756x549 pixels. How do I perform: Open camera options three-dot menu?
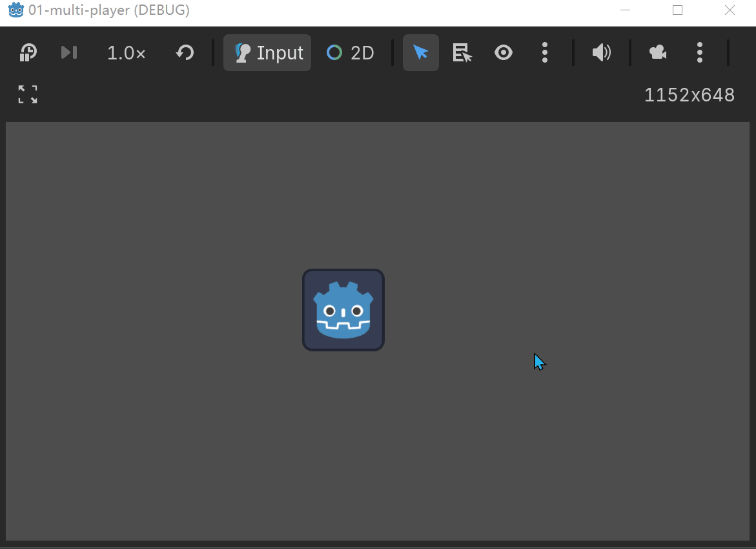coord(700,53)
